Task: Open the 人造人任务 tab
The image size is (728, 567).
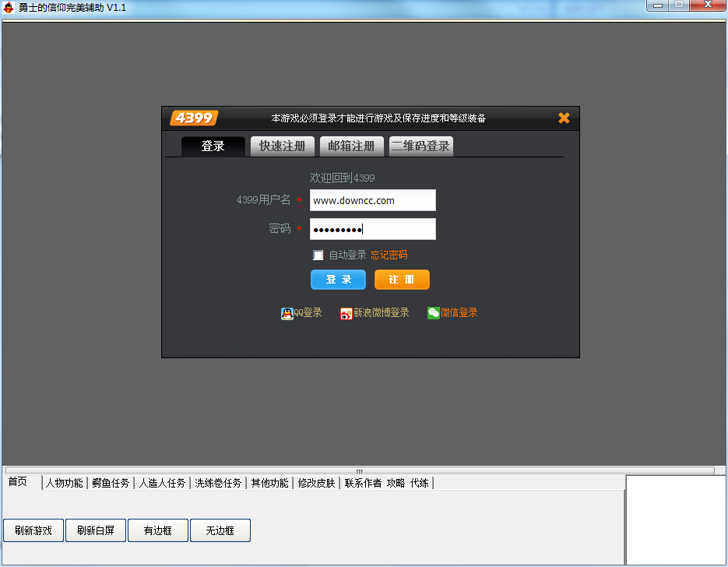Action: click(162, 483)
